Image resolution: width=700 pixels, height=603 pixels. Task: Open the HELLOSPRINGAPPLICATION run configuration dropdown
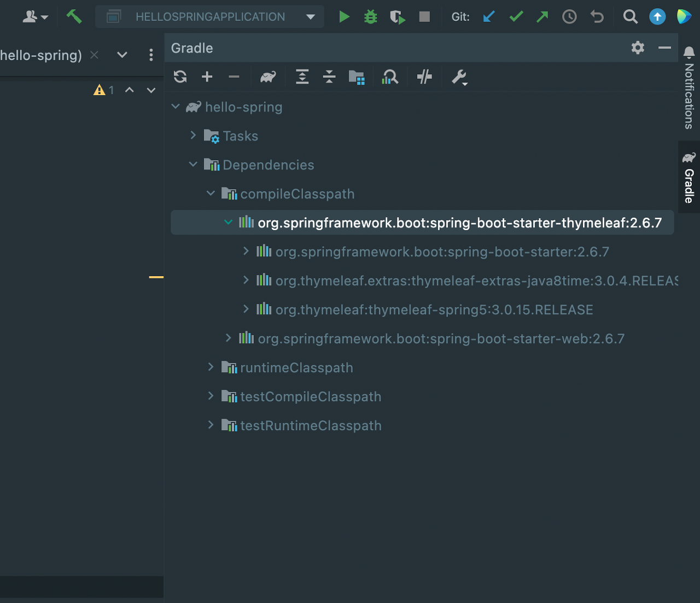210,16
